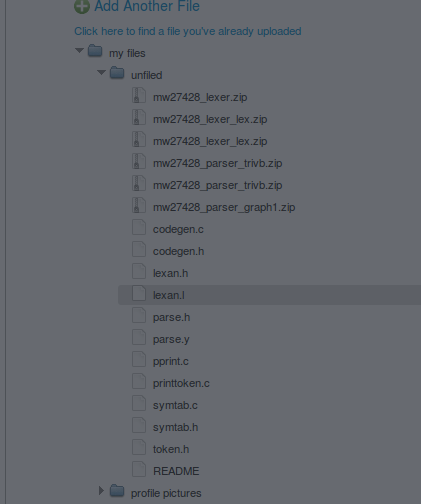Select the 'profile pictures' folder label
This screenshot has height=504, width=421.
[x=166, y=493]
